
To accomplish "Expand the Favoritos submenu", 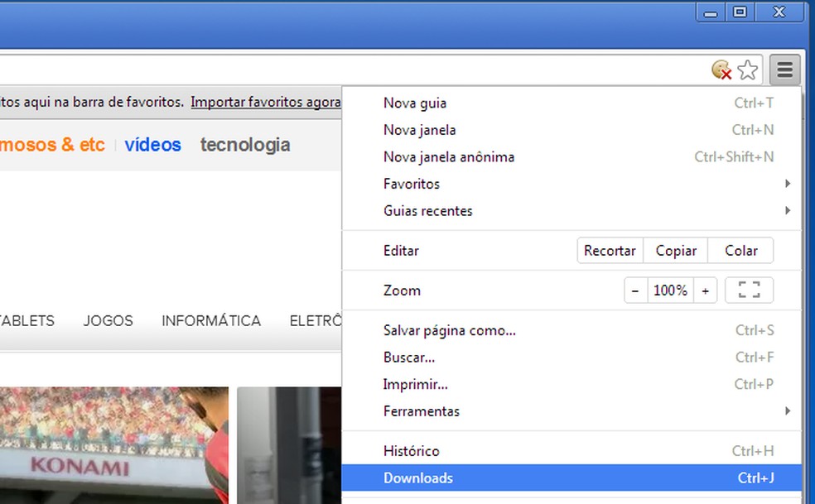I will (x=787, y=183).
